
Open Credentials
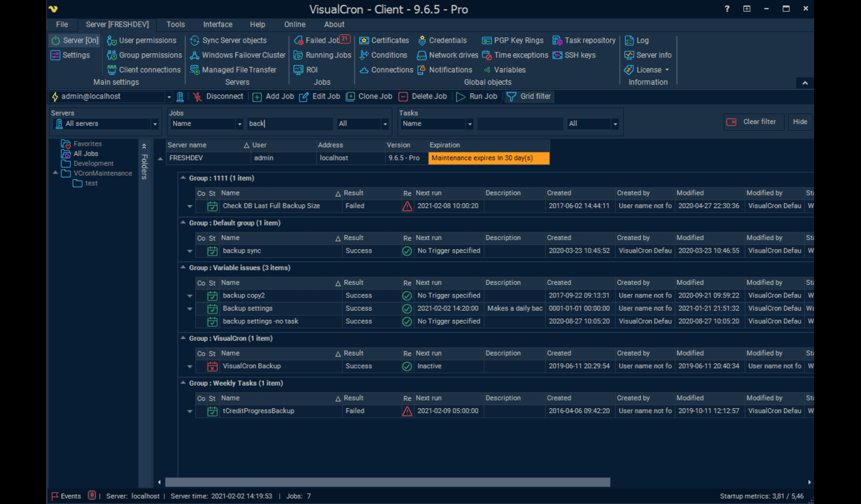point(442,41)
